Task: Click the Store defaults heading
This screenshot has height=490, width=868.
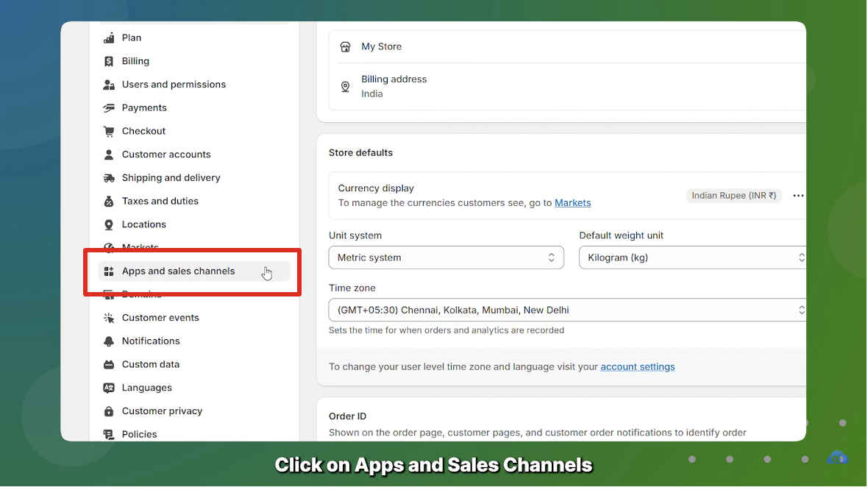Action: pos(360,152)
